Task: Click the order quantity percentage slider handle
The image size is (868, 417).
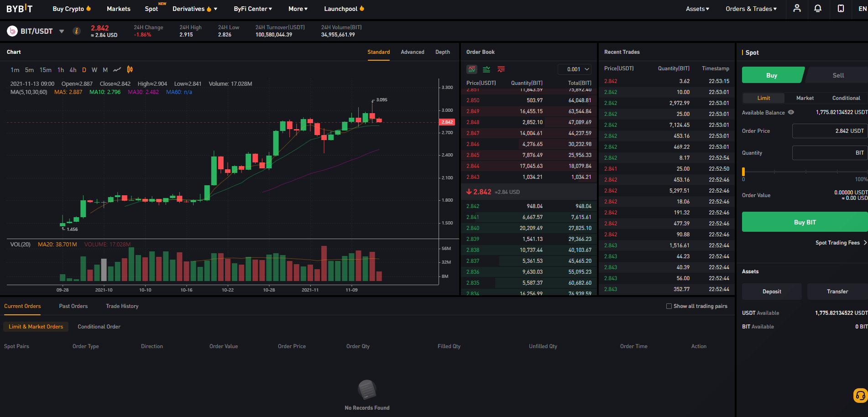Action: [x=743, y=172]
